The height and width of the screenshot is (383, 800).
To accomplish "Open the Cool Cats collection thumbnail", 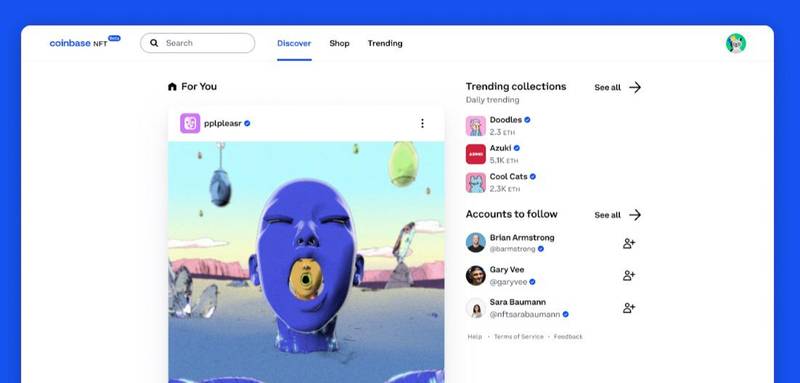I will pyautogui.click(x=476, y=183).
